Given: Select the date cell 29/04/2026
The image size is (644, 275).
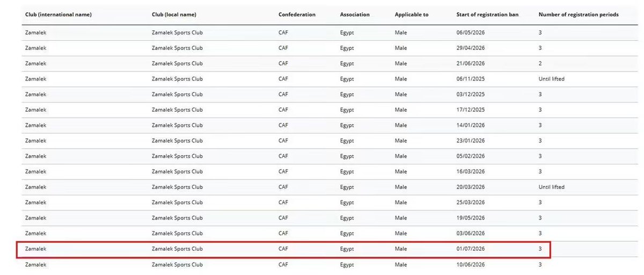Looking at the screenshot, I should pyautogui.click(x=471, y=48).
